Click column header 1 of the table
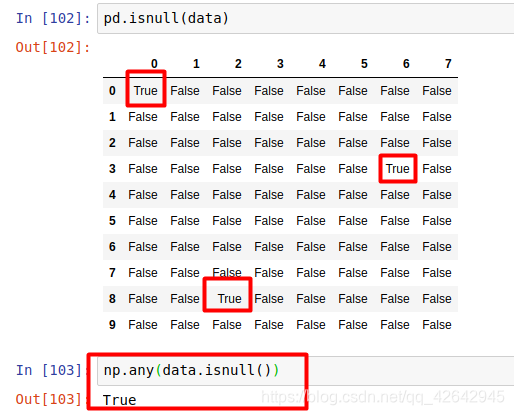This screenshot has height=415, width=514. pyautogui.click(x=196, y=64)
